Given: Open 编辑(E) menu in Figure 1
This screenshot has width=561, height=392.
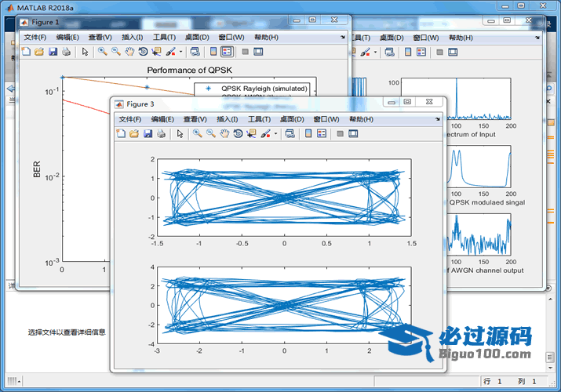Looking at the screenshot, I should coord(67,38).
